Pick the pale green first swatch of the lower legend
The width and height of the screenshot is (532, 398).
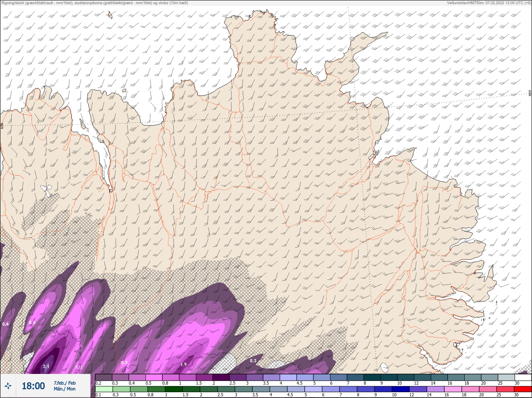pos(104,390)
